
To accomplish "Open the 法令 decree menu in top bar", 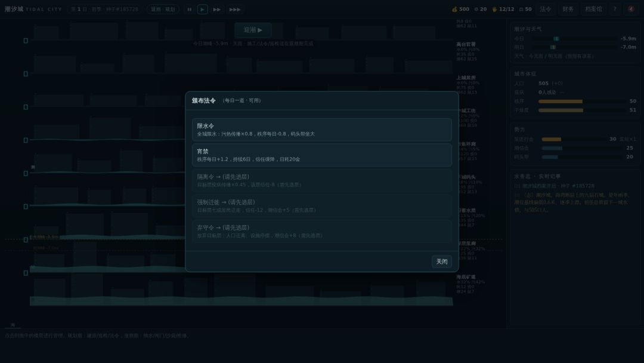I will pos(546,9).
